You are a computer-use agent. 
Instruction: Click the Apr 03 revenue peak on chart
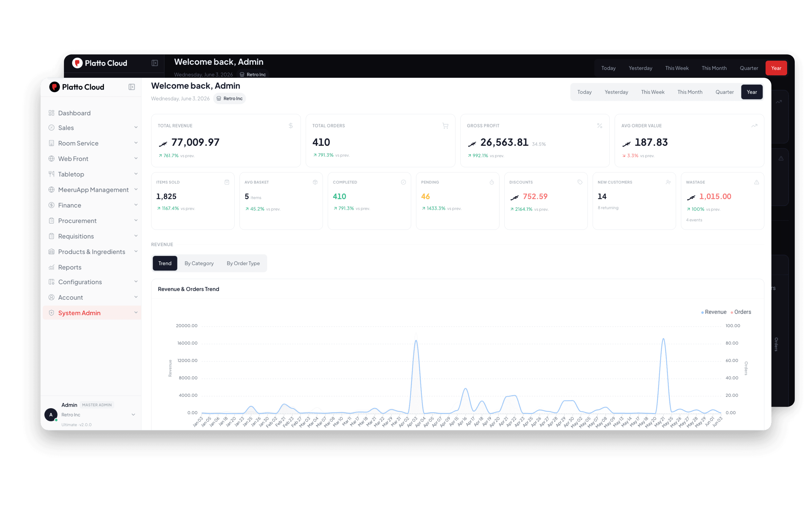pyautogui.click(x=416, y=340)
